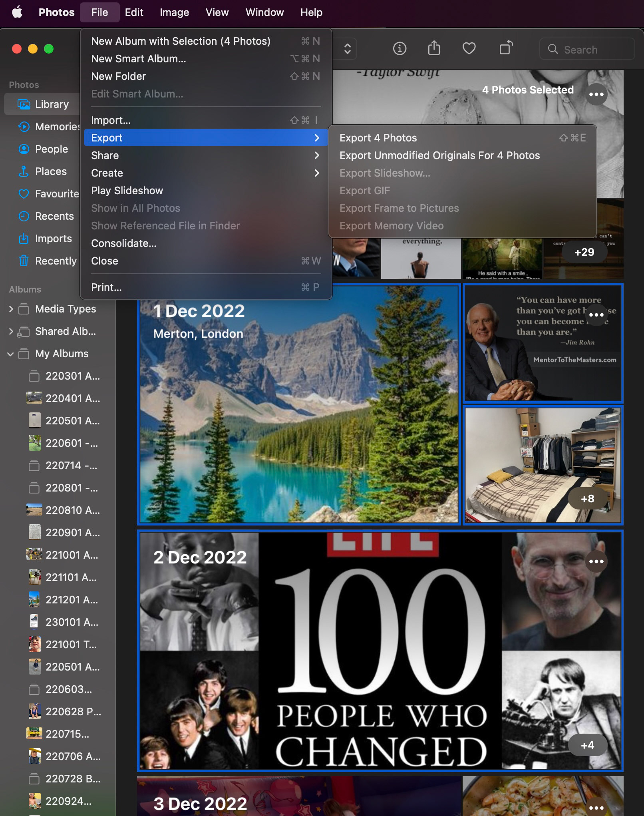Open album 220810 A… in sidebar
Screen dimensions: 644x816
click(x=64, y=510)
